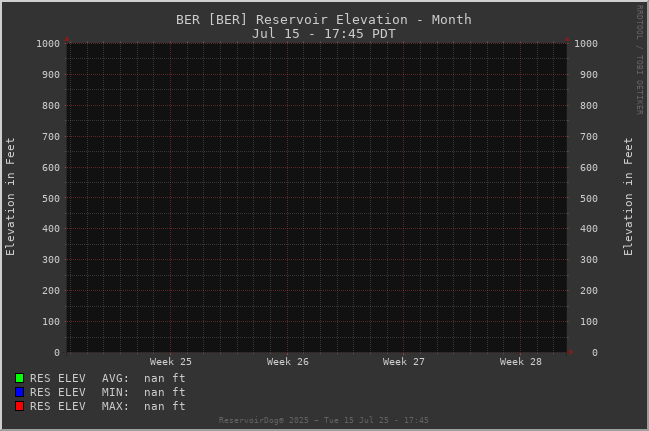The image size is (649, 431).
Task: Click the 'Week 28' x-axis label
Action: (x=521, y=361)
